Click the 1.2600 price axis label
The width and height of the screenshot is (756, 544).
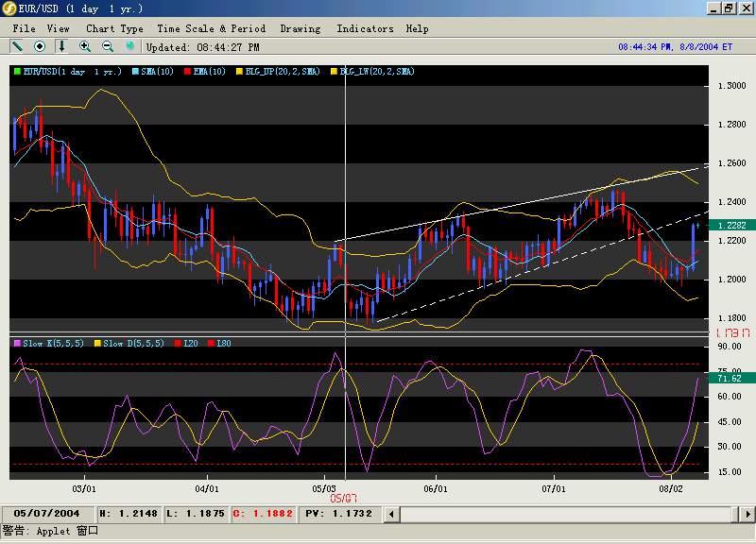(731, 162)
